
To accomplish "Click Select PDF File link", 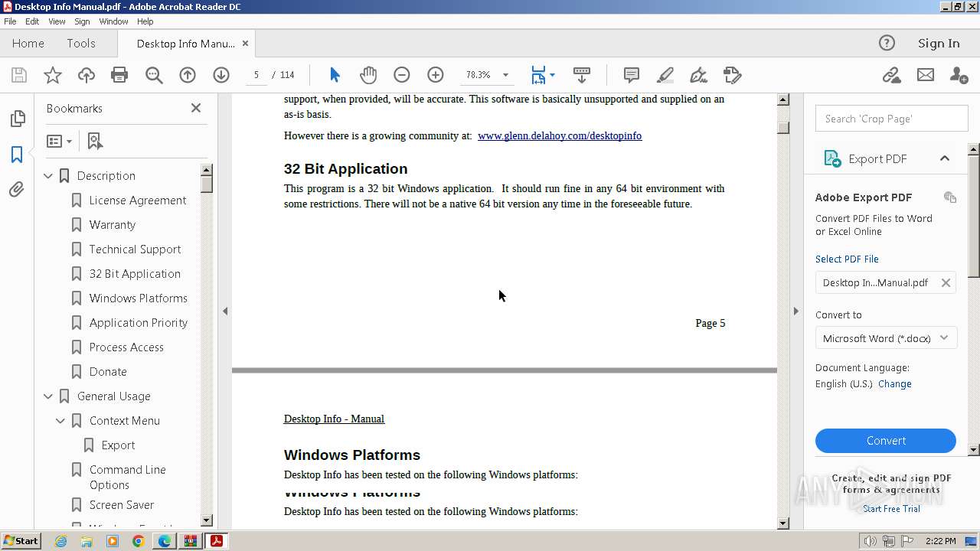I will pos(847,259).
